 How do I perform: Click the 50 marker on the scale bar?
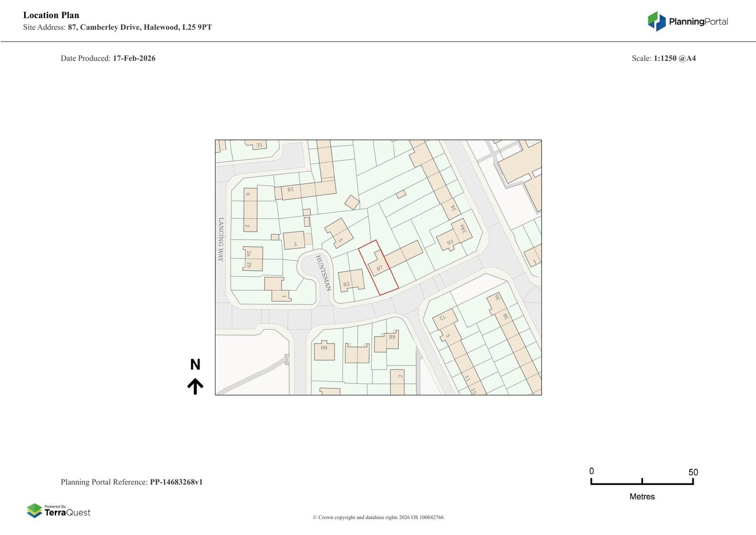(693, 472)
